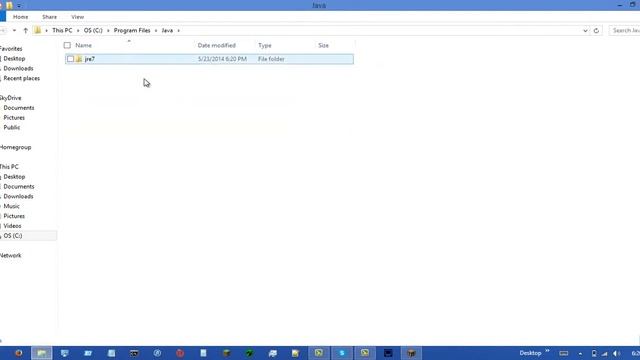640x360 pixels.
Task: Open the address bar history dropdown
Action: coord(585,31)
